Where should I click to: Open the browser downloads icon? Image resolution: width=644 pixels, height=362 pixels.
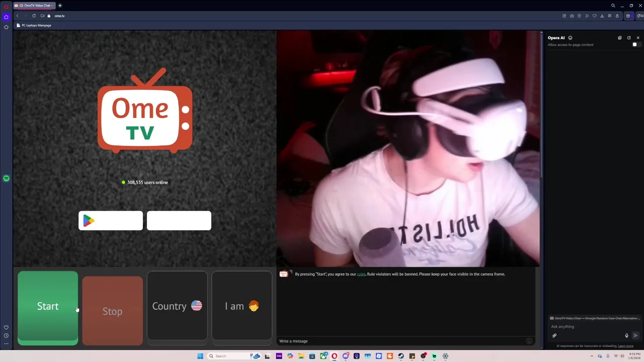coord(602,16)
